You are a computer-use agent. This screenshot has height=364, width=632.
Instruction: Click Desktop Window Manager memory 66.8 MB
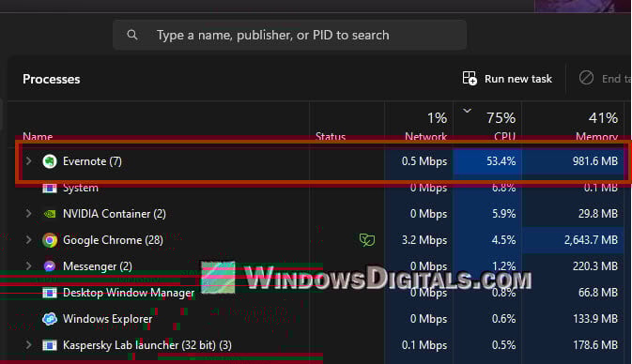(x=598, y=293)
